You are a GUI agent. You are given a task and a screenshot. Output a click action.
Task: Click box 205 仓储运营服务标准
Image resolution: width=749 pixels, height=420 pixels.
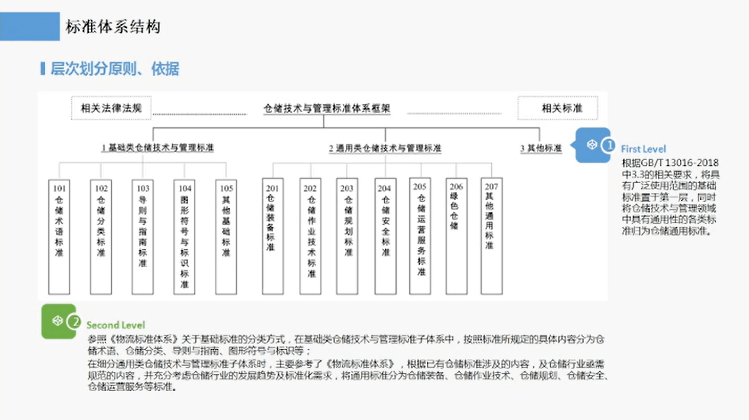420,236
